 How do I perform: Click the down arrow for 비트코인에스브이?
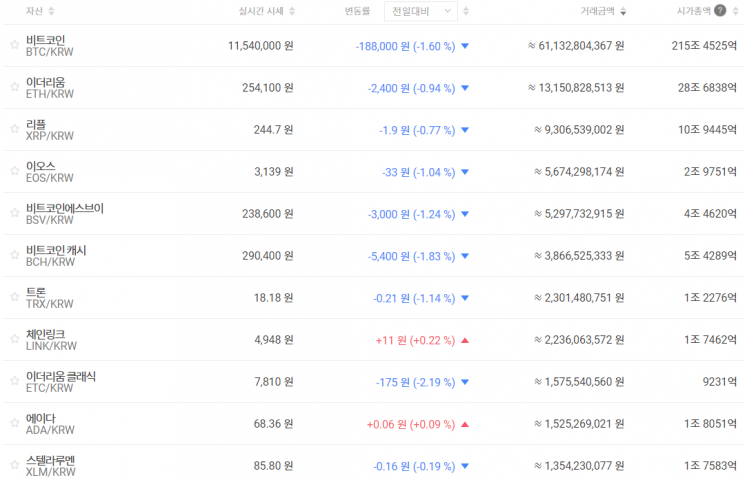(x=465, y=214)
